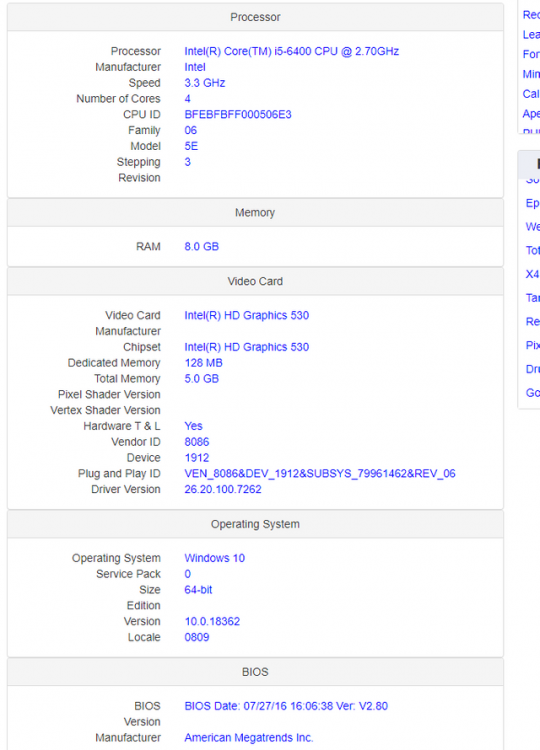Select the 5.0 GB total memory value
540x750 pixels.
pyautogui.click(x=201, y=378)
